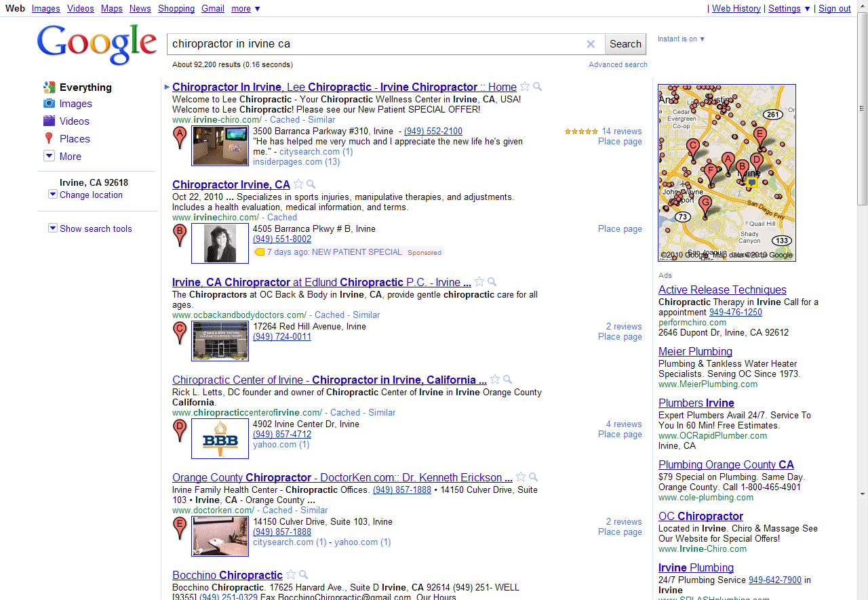This screenshot has height=600, width=868.
Task: Open the 'more' menu in top bar
Action: 245,9
